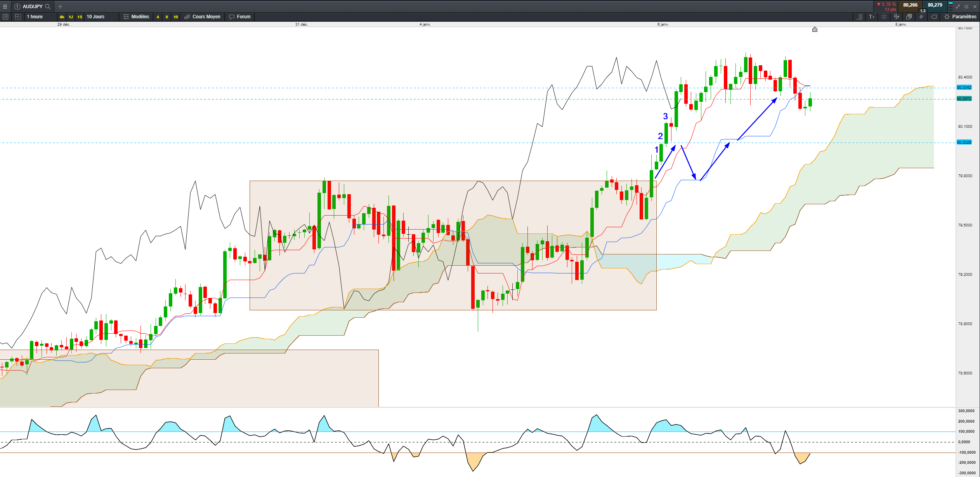Click the 80,3342 price level label
This screenshot has height=477, width=980.
pos(964,88)
